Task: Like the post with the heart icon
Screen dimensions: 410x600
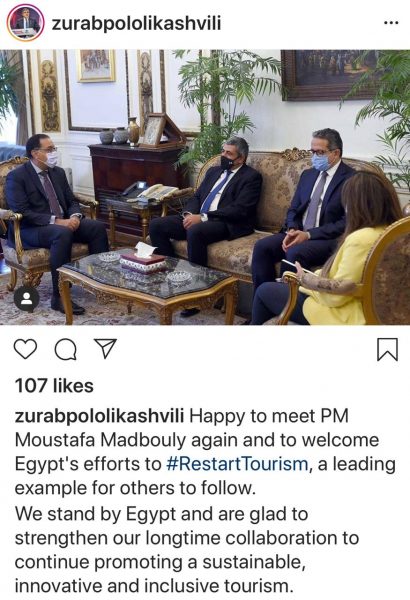Action: click(25, 349)
